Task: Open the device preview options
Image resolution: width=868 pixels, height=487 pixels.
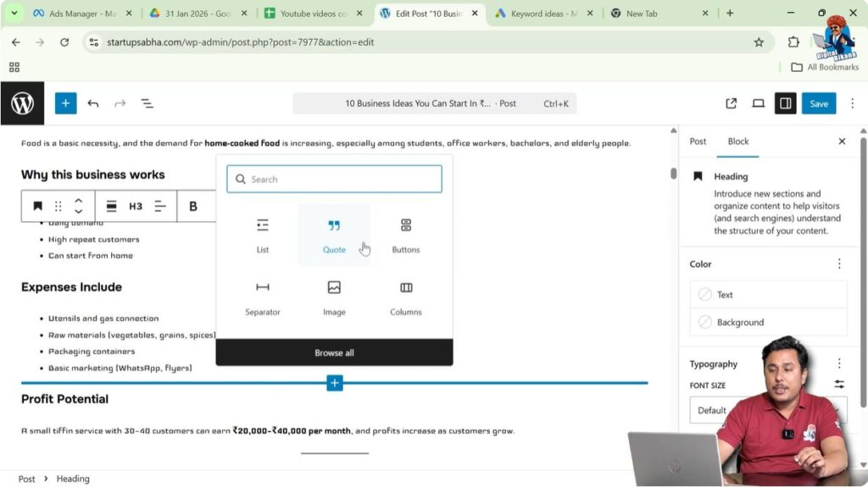Action: pos(758,103)
